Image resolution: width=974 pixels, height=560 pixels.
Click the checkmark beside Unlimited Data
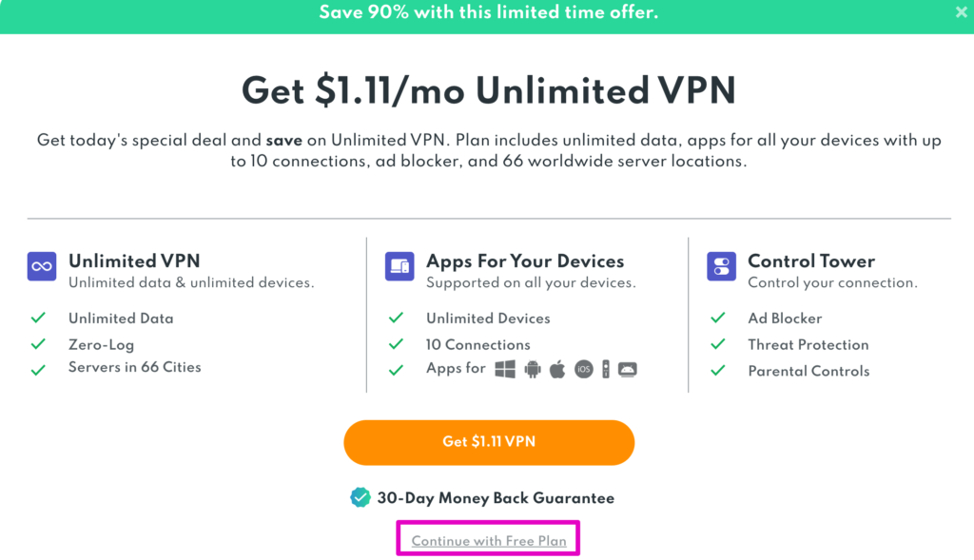coord(39,318)
